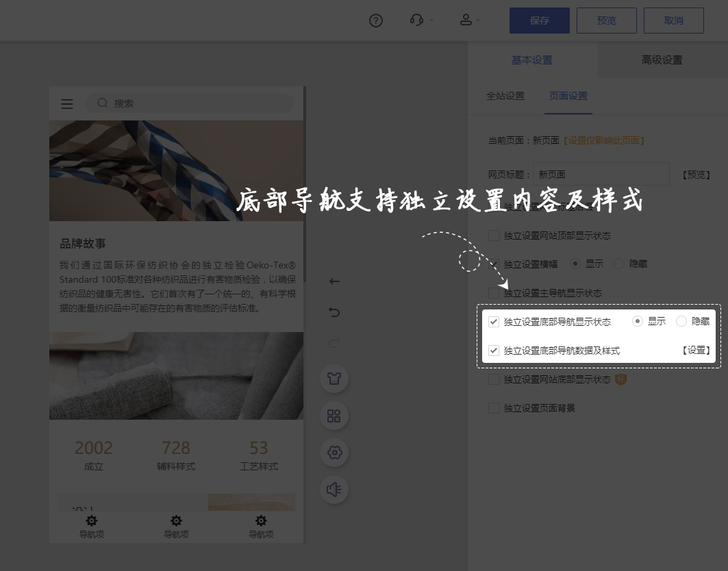Open the megaphone announcement icon button

coord(334,490)
